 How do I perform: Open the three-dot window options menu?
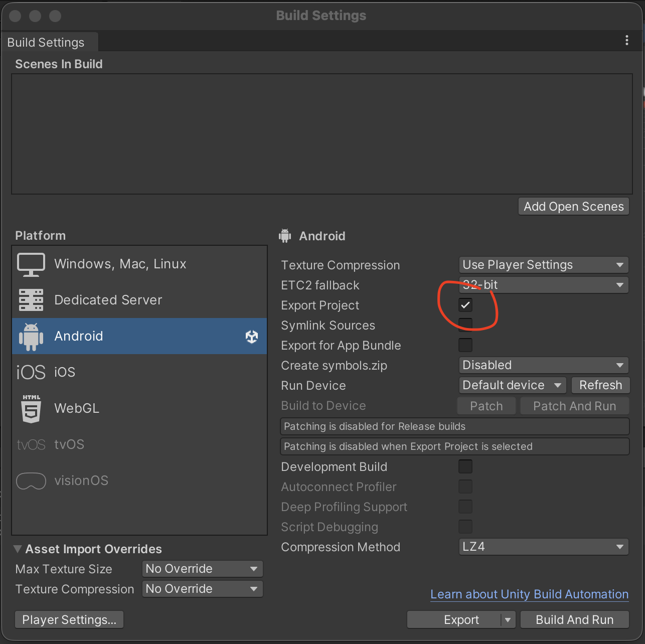coord(627,41)
